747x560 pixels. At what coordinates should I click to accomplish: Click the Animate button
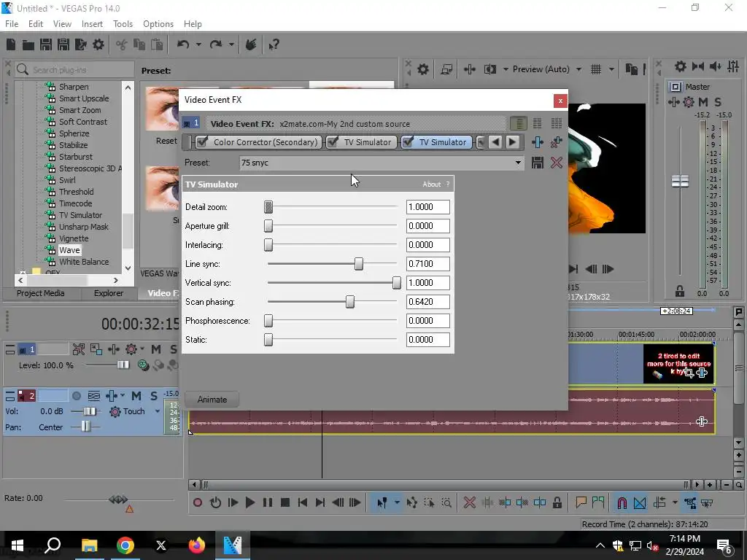212,400
